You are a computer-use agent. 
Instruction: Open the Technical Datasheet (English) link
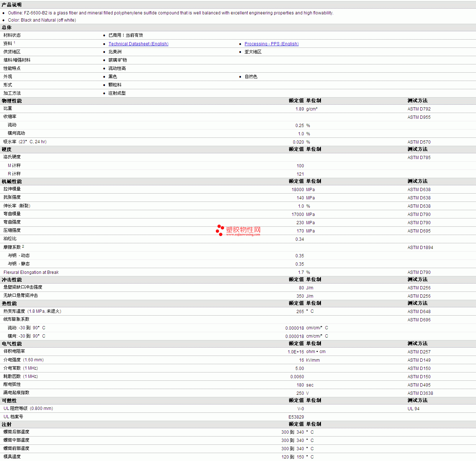[x=139, y=44]
